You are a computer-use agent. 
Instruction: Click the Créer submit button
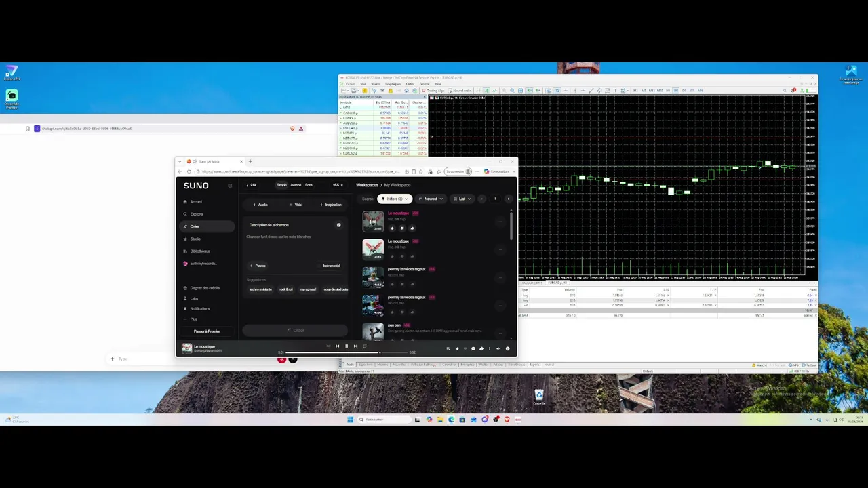click(x=295, y=330)
